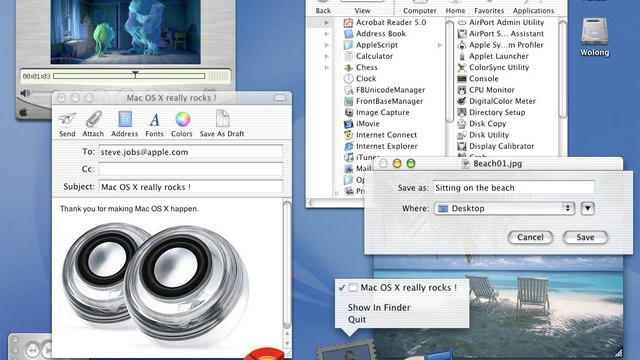Select Display Calibrator icon
The image size is (640, 360).
pos(462,146)
